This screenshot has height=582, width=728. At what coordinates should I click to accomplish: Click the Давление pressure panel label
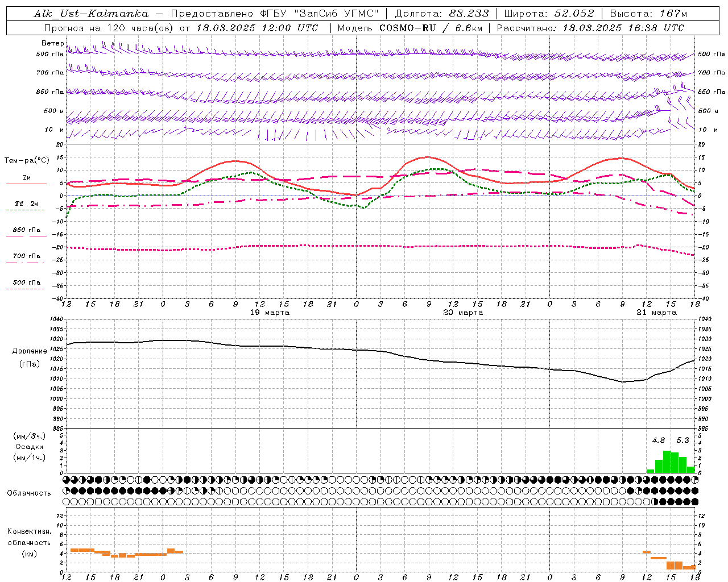[x=30, y=351]
